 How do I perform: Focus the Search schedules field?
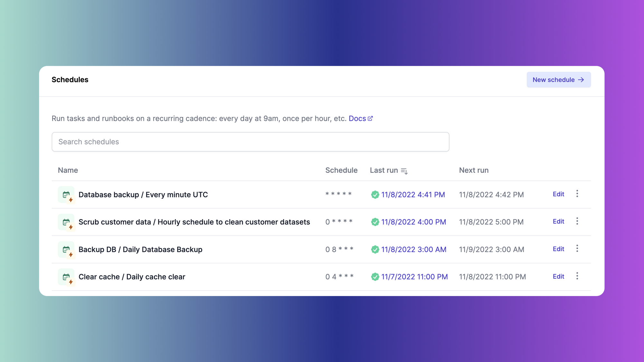coord(250,142)
